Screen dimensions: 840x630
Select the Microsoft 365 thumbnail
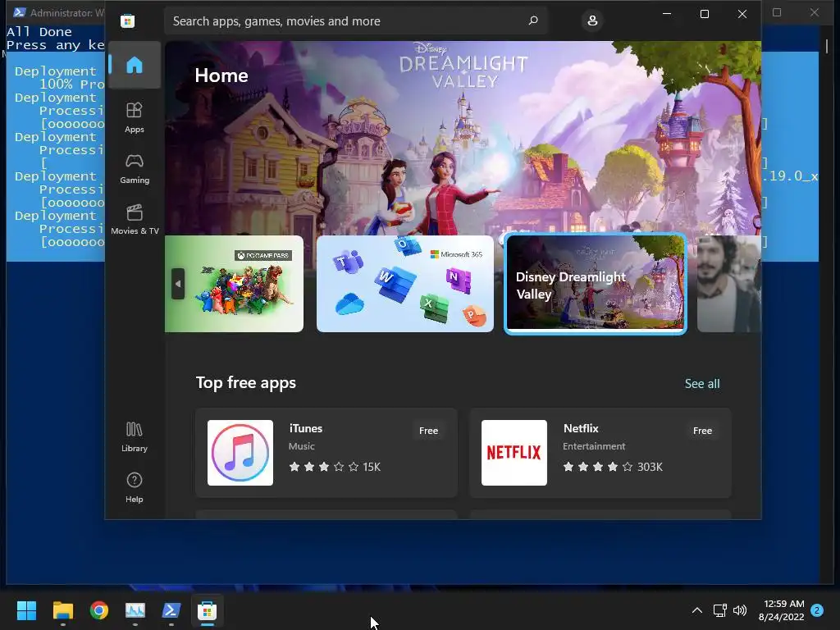pos(405,284)
